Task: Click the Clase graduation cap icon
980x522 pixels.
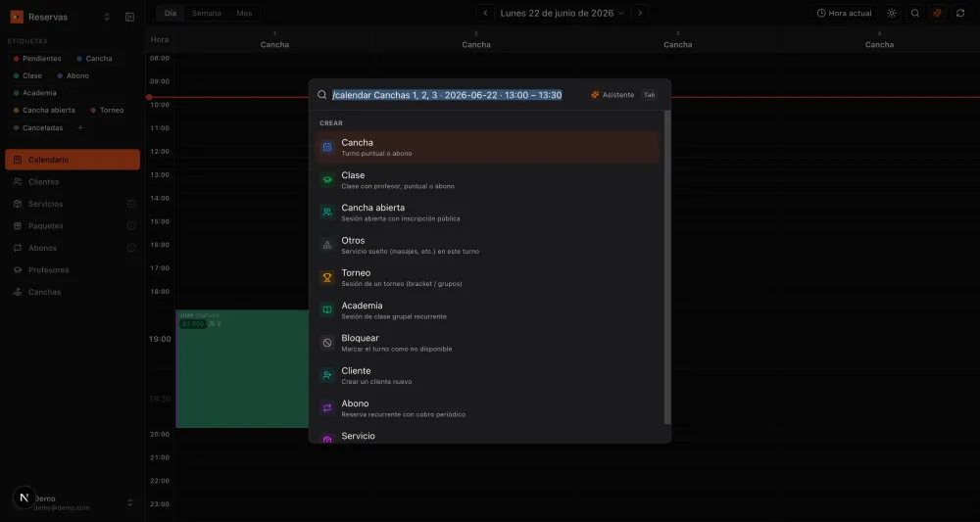Action: (327, 180)
